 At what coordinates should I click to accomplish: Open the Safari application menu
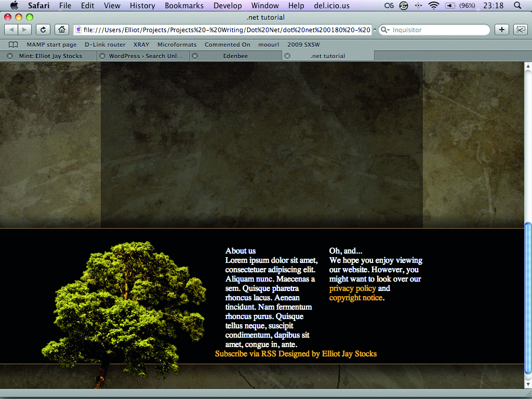pos(38,5)
